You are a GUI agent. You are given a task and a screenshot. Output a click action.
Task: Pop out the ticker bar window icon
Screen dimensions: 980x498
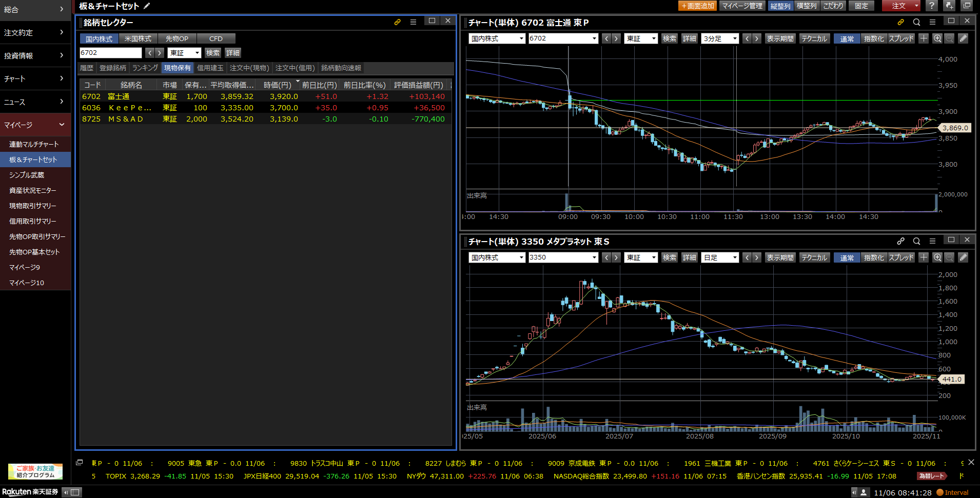(79, 463)
